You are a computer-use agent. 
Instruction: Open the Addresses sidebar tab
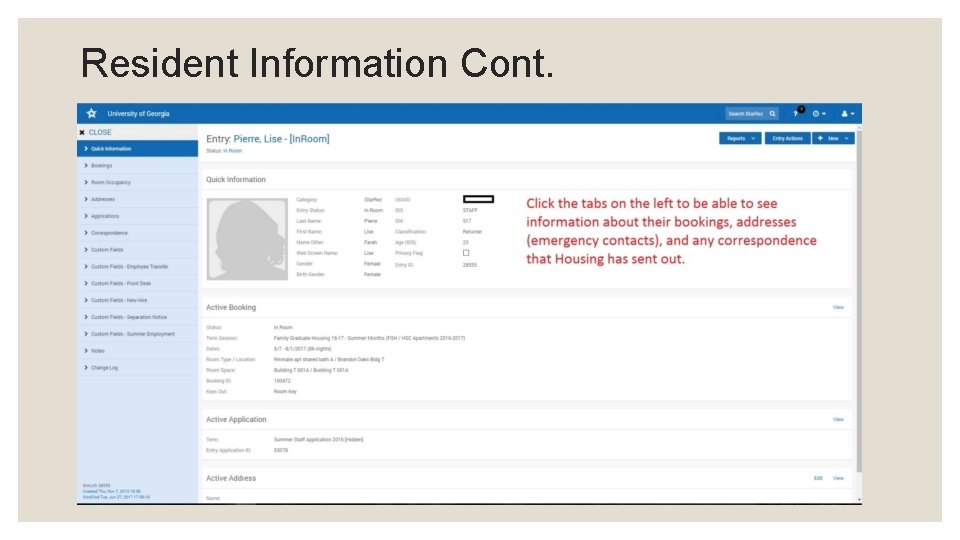click(137, 199)
